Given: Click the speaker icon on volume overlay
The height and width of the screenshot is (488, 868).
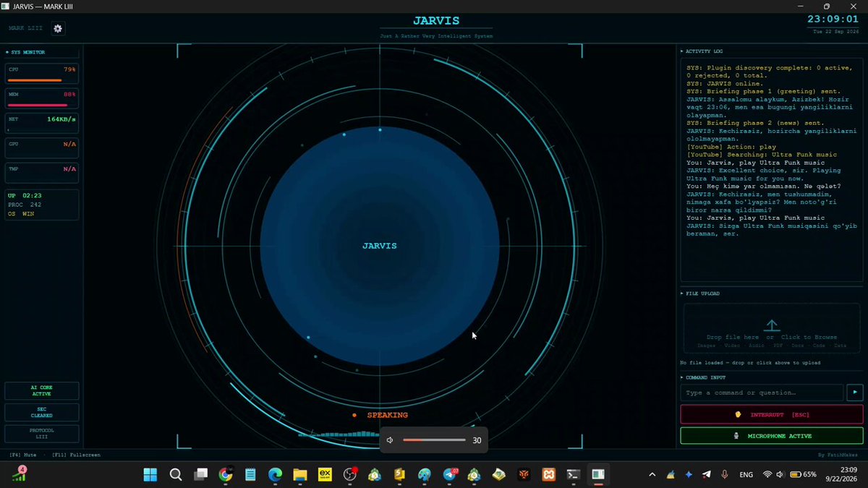Looking at the screenshot, I should pyautogui.click(x=390, y=440).
